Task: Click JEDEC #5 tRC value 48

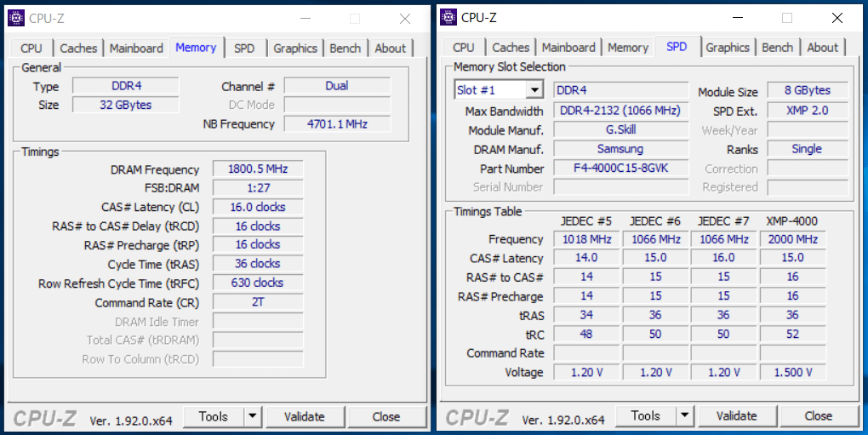Action: 587,335
